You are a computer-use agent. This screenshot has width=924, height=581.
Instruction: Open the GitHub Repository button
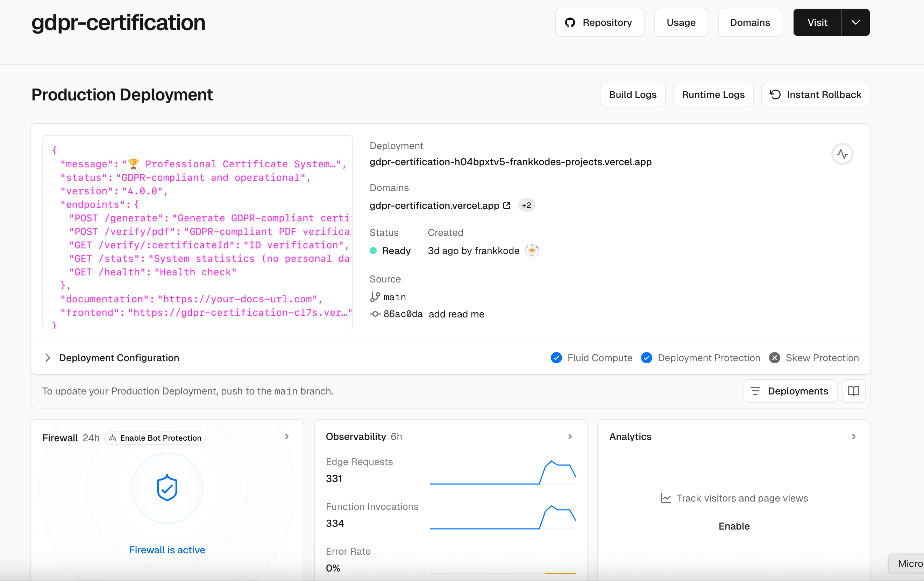click(x=599, y=22)
